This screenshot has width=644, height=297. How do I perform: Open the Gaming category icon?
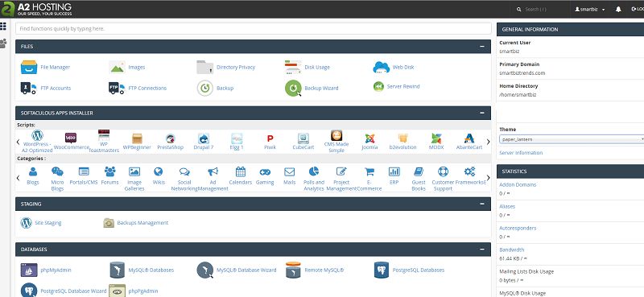tap(265, 172)
